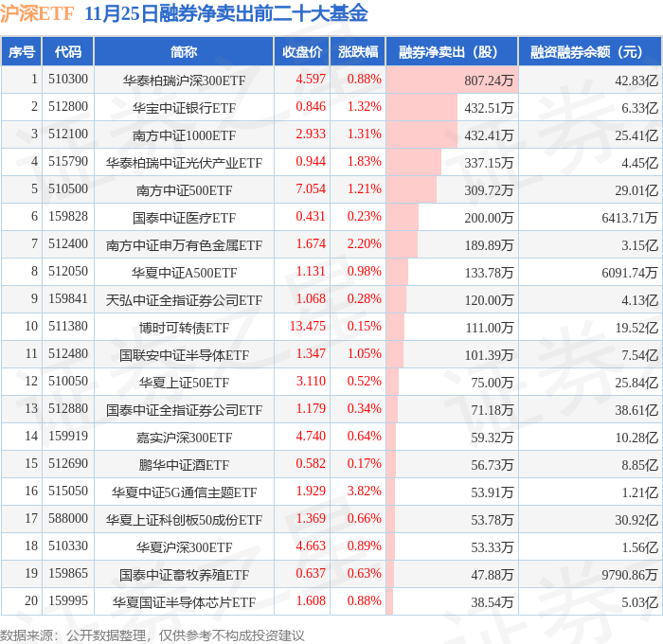Click change percentage 1.83%
Image resolution: width=663 pixels, height=644 pixels.
[364, 162]
